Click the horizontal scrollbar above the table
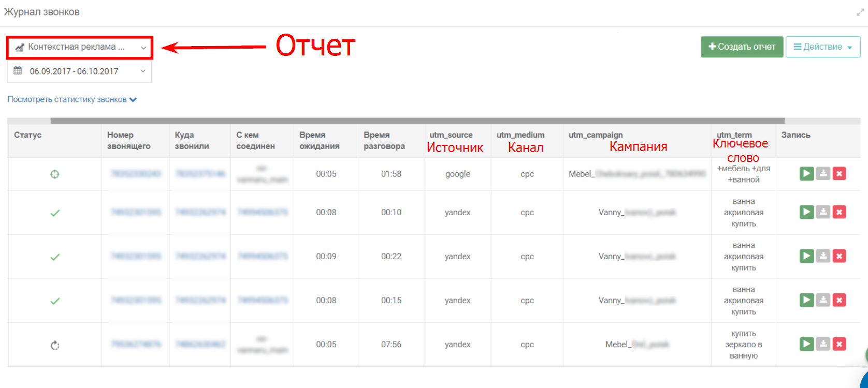The image size is (868, 388). pos(417,121)
